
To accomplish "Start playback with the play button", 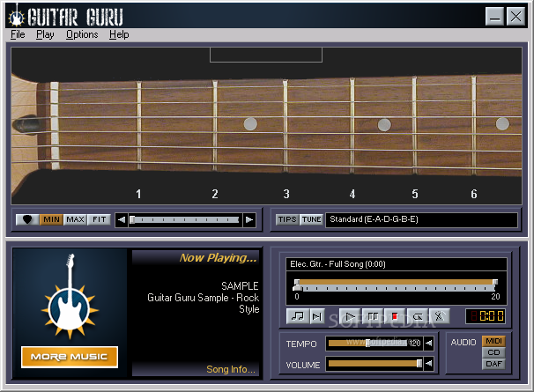I will (350, 316).
